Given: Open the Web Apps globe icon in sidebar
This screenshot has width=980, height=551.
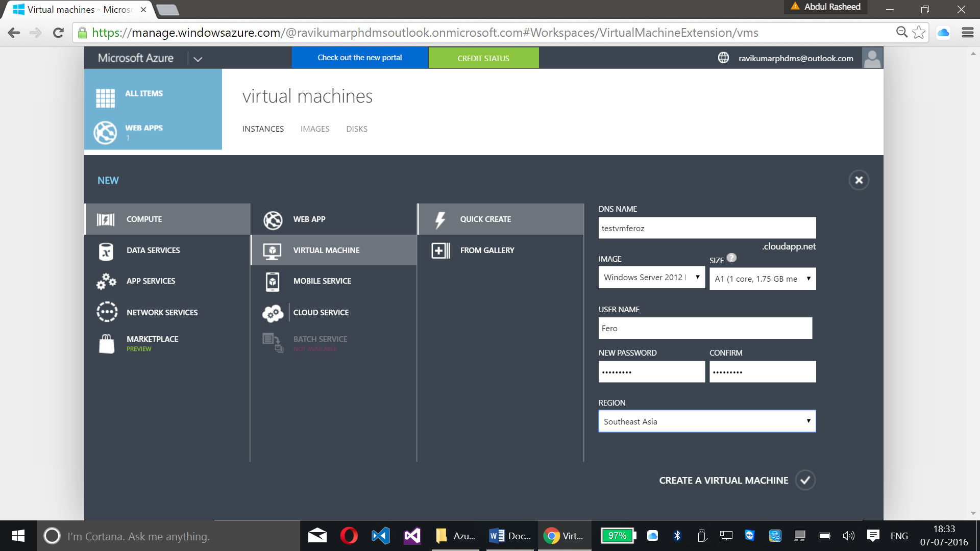Looking at the screenshot, I should point(105,133).
